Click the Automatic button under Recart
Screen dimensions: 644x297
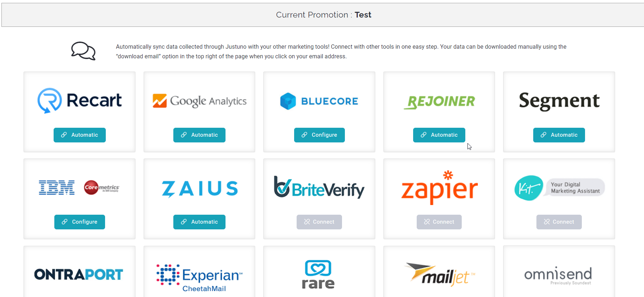[x=79, y=135]
